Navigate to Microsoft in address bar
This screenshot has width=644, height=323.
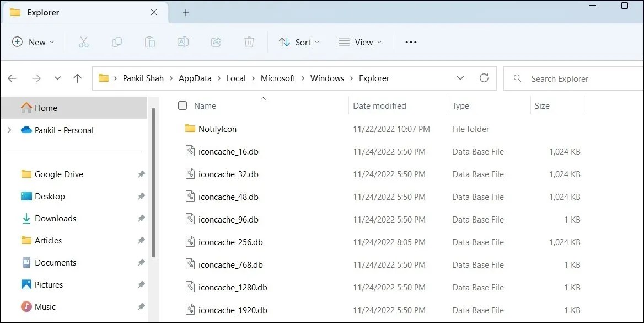click(x=278, y=78)
